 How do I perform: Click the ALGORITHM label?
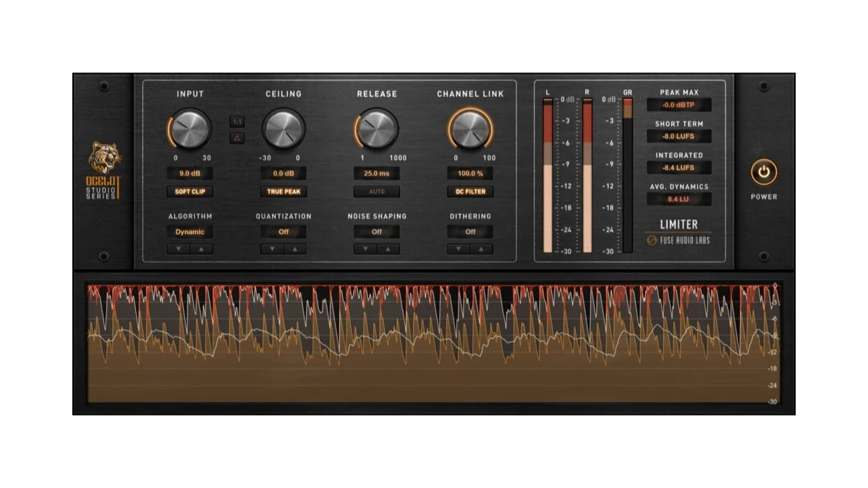(190, 216)
